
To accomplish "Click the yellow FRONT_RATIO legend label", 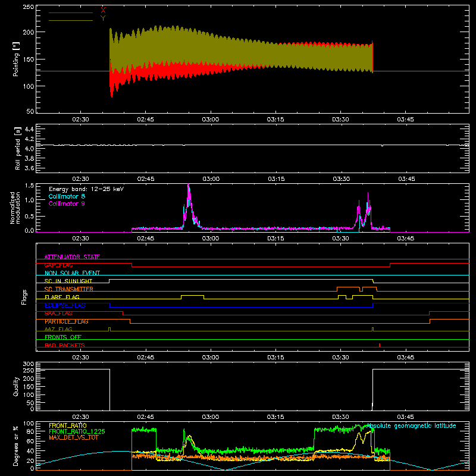I will click(x=68, y=425).
